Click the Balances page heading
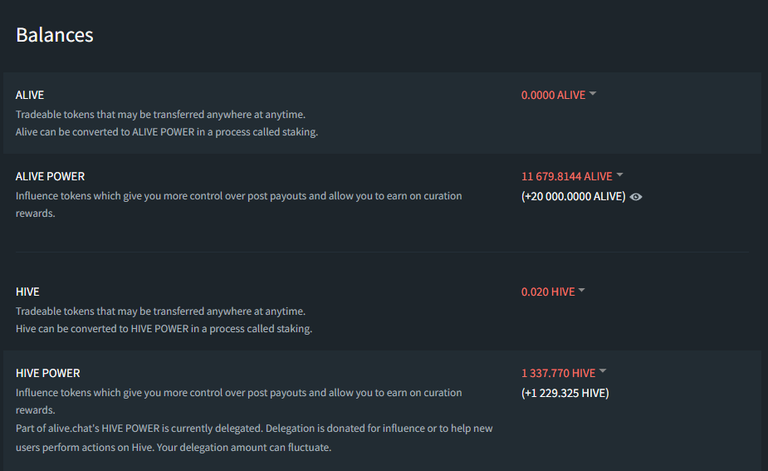Viewport: 768px width, 471px height. (x=54, y=35)
